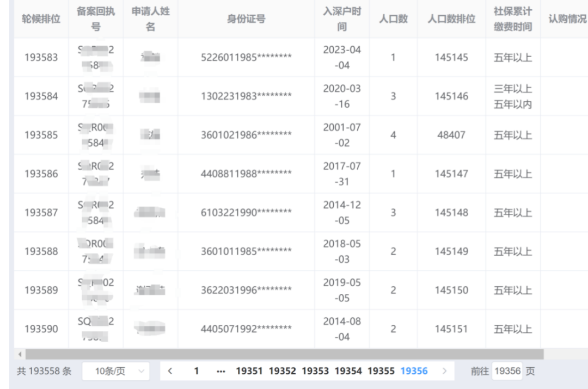Click ID cell 4405071992********
This screenshot has height=389, width=588.
tap(247, 329)
